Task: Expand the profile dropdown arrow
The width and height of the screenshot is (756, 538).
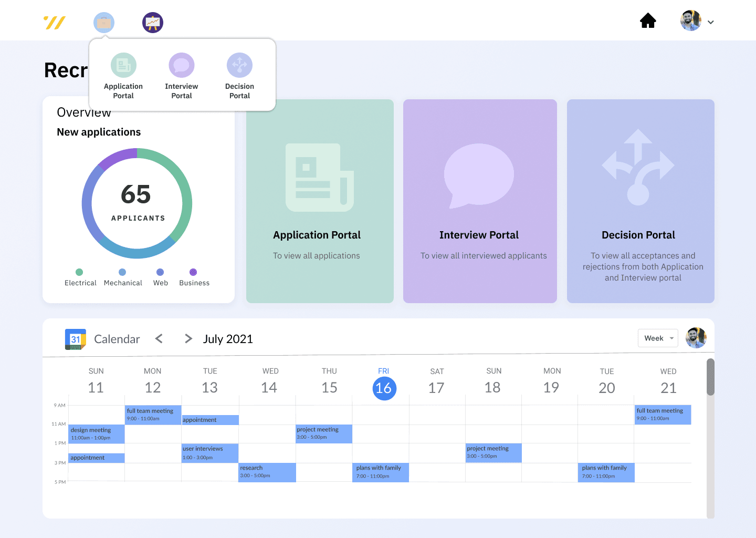Action: pyautogui.click(x=711, y=22)
